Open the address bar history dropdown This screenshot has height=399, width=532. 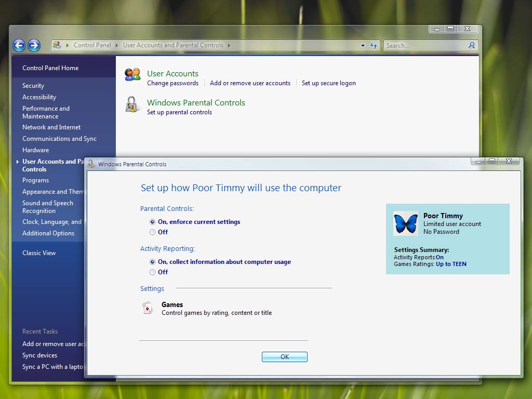(363, 46)
